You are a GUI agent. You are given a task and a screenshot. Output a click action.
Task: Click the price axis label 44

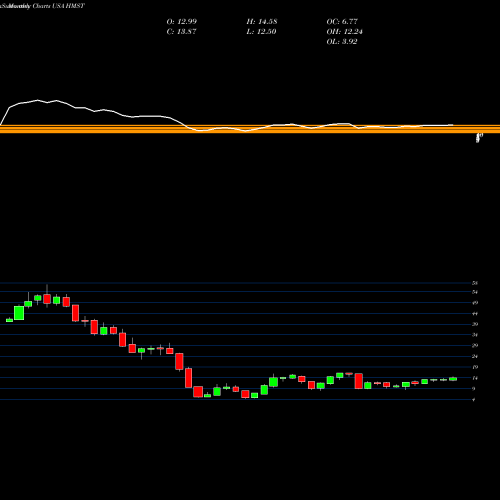click(x=475, y=314)
